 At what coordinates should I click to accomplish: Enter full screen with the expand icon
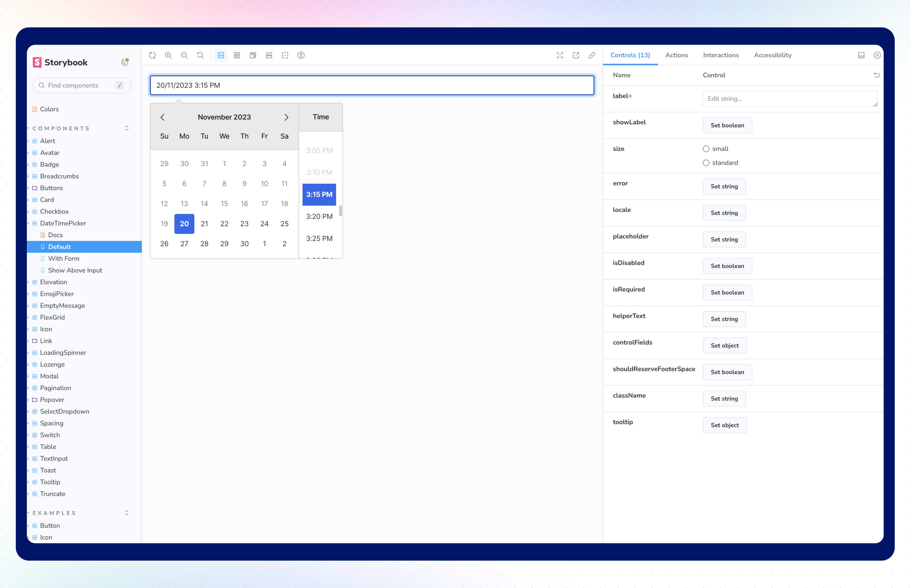[x=560, y=55]
